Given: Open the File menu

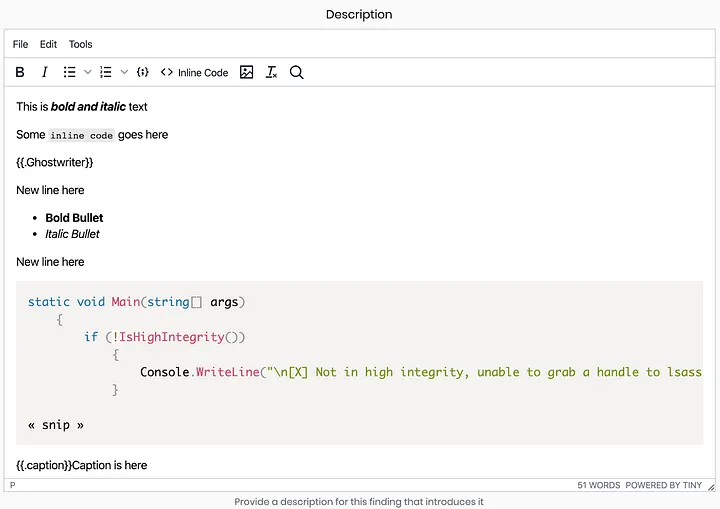Looking at the screenshot, I should click(x=20, y=44).
